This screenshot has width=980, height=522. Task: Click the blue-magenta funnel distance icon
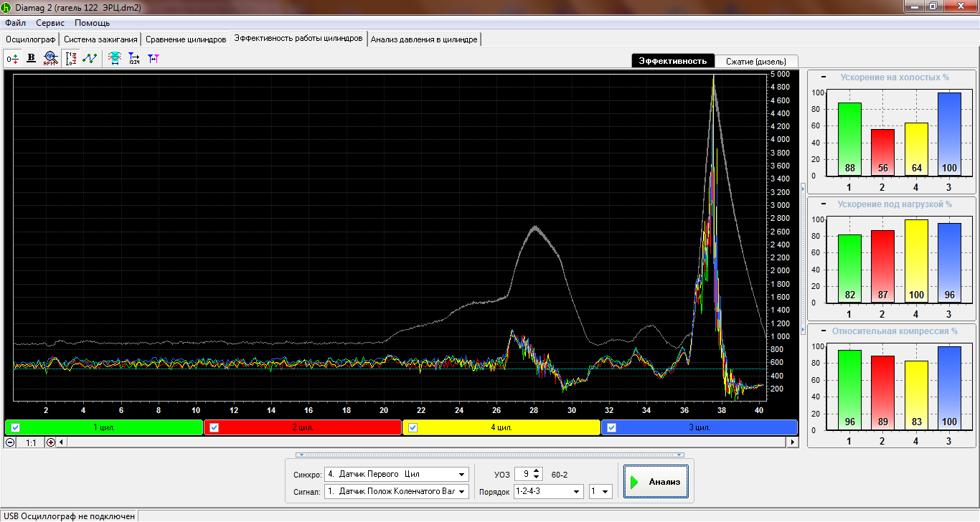[153, 58]
